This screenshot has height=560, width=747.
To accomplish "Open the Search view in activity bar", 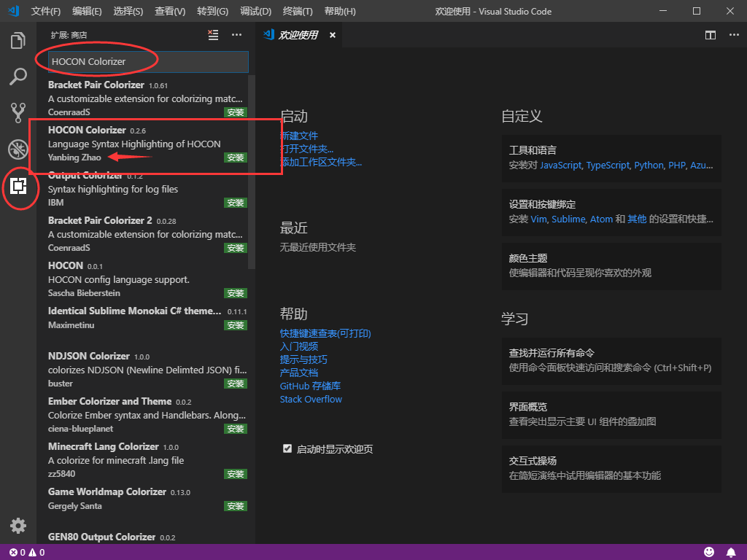I will pos(18,77).
